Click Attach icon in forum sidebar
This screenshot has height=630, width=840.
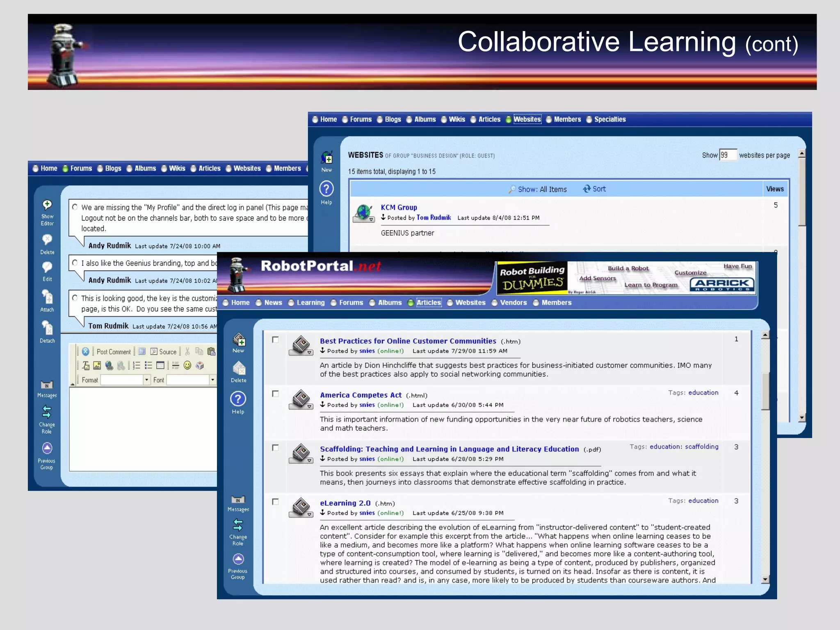47,297
